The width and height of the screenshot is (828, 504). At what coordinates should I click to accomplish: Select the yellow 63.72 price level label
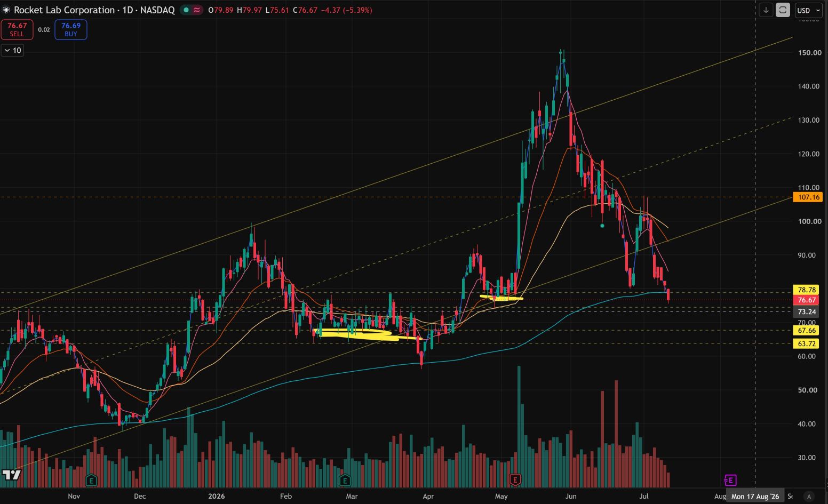point(807,343)
